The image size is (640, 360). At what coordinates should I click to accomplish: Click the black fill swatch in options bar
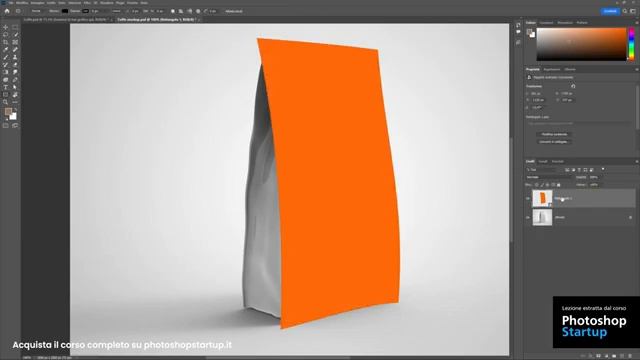(x=64, y=11)
